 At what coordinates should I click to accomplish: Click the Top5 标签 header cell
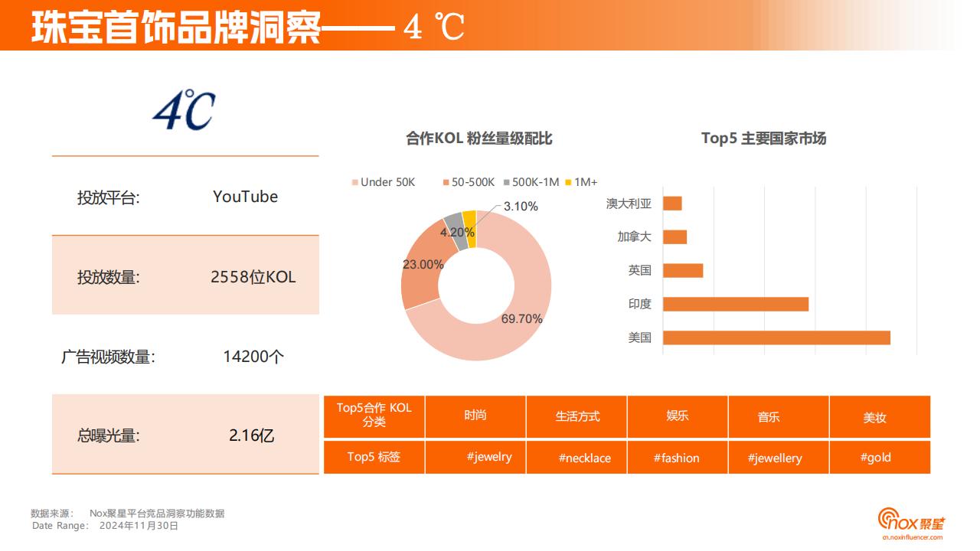pos(374,457)
